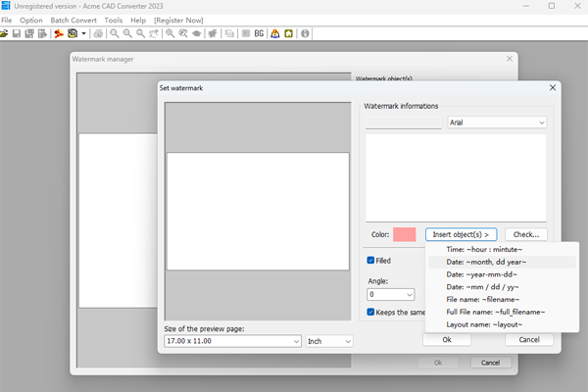Click Cancel in the Watermark manager window
Image resolution: width=588 pixels, height=392 pixels.
point(490,363)
